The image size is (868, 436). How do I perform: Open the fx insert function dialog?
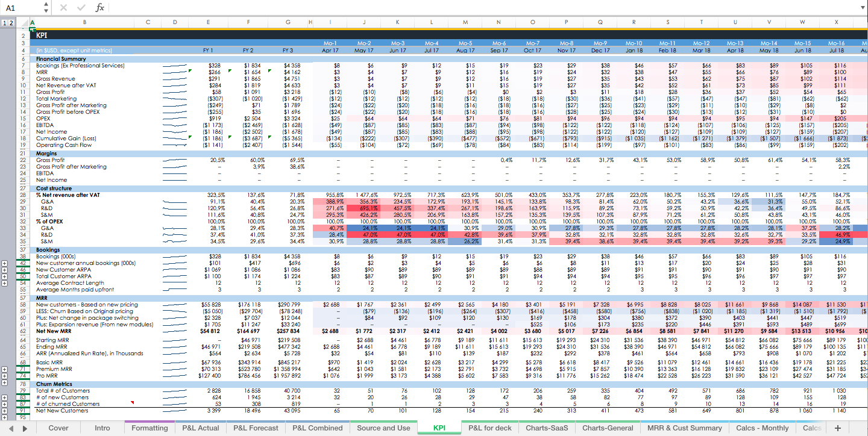click(100, 8)
